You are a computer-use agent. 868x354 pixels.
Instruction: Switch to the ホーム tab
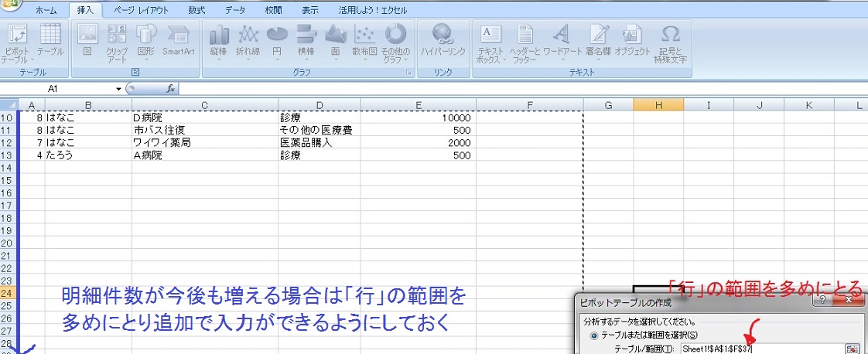pyautogui.click(x=46, y=10)
